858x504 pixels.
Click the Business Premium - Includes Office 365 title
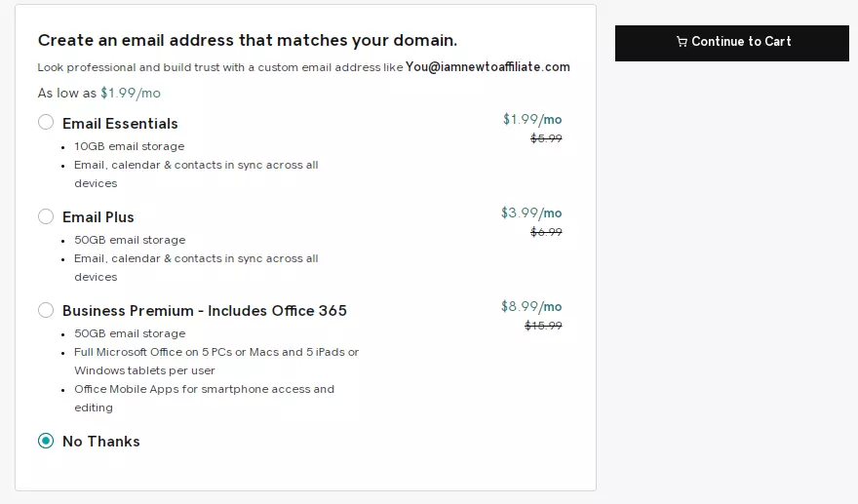coord(205,311)
